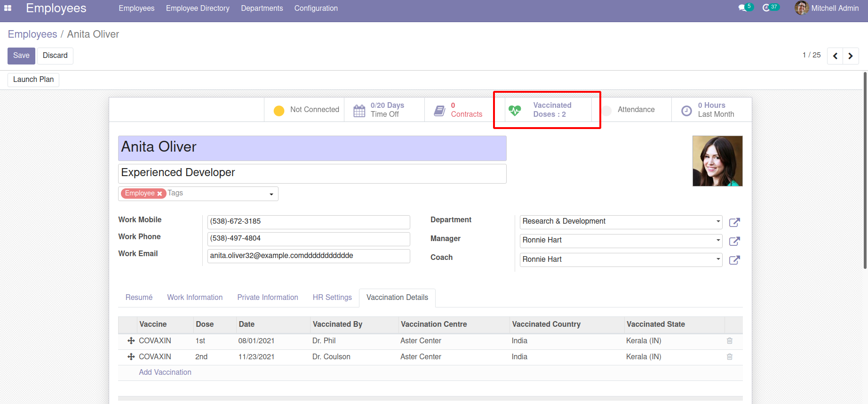Screen dimensions: 868x404
Task: Click Anita Oliver's profile photo
Action: tap(717, 161)
